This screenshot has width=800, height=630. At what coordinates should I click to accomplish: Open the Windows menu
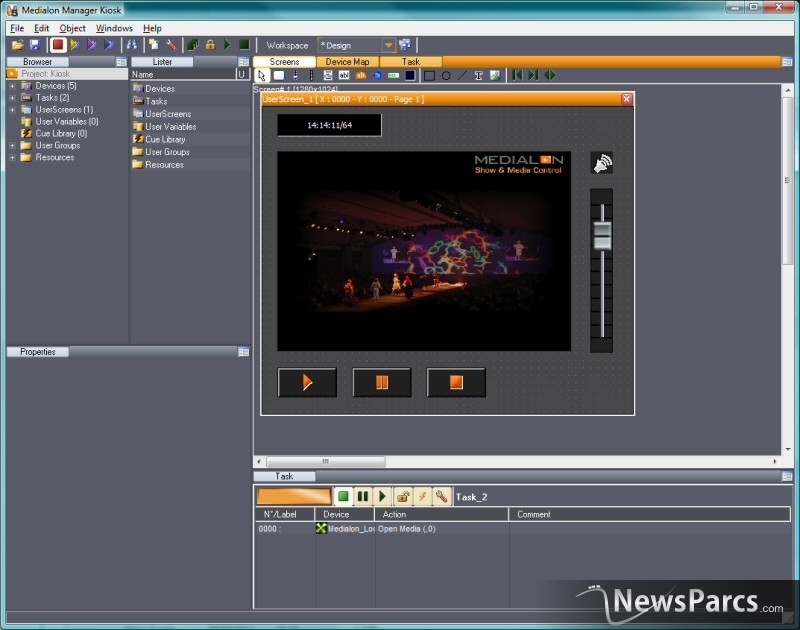pyautogui.click(x=114, y=28)
